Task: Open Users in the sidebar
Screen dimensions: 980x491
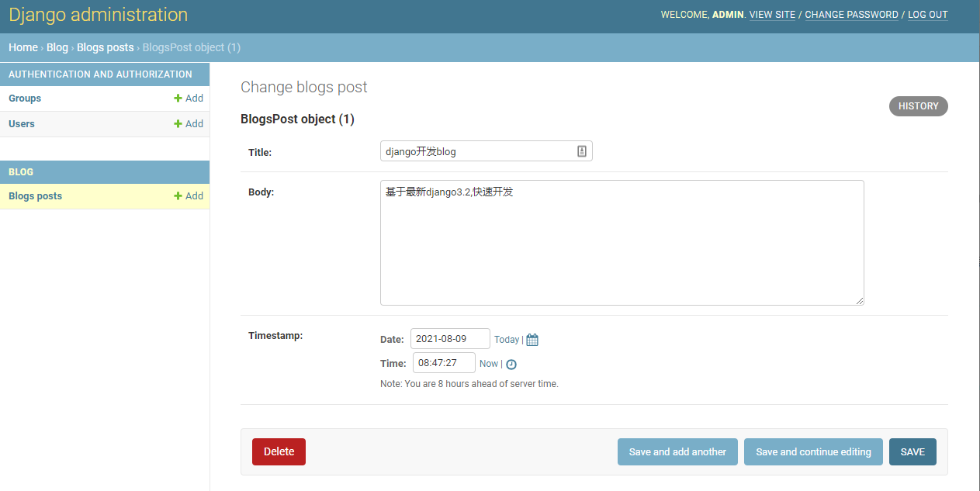Action: (x=22, y=124)
